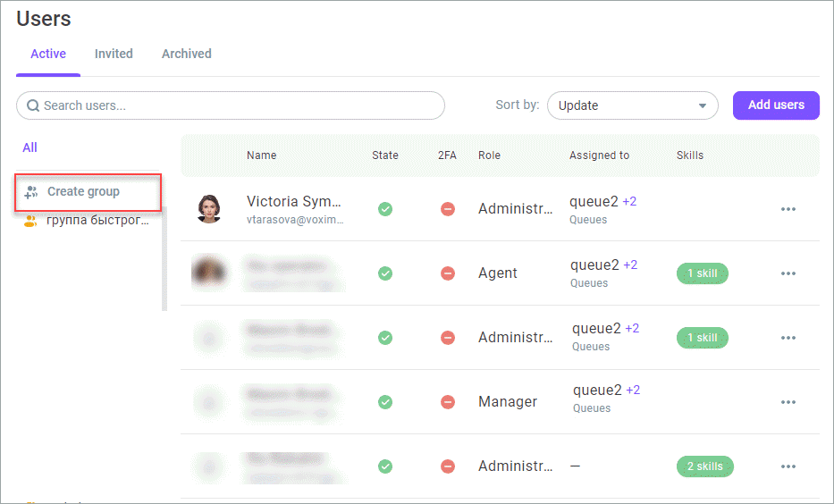834x504 pixels.
Task: Click the Name column header
Action: (261, 155)
